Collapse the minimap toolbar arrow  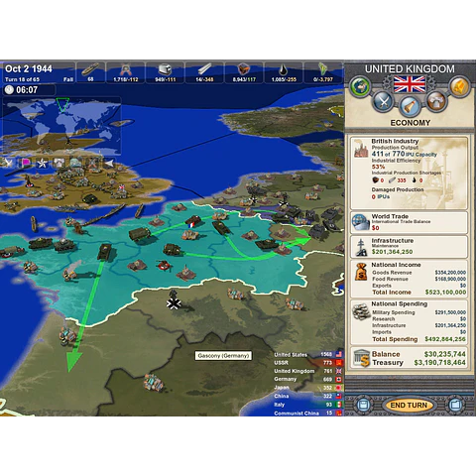[x=109, y=163]
